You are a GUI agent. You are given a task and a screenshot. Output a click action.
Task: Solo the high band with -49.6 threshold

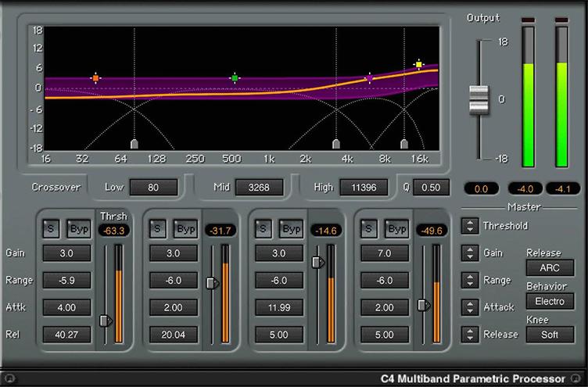click(x=369, y=228)
